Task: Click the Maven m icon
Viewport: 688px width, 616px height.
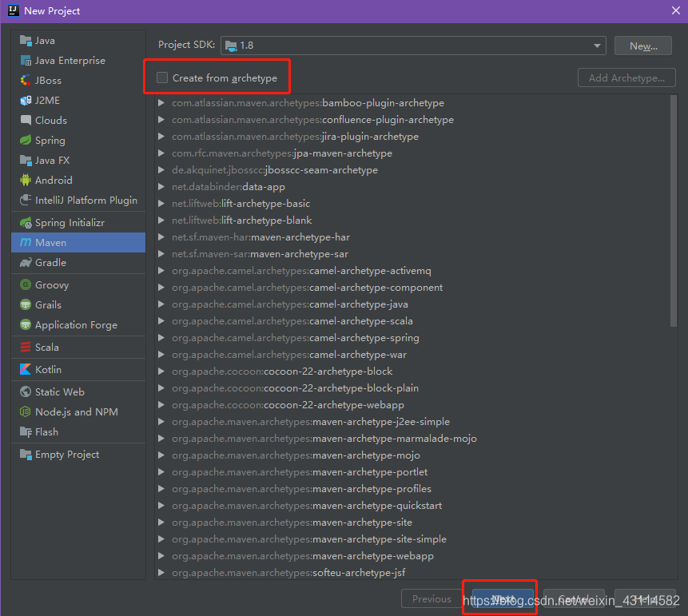Action: (26, 242)
